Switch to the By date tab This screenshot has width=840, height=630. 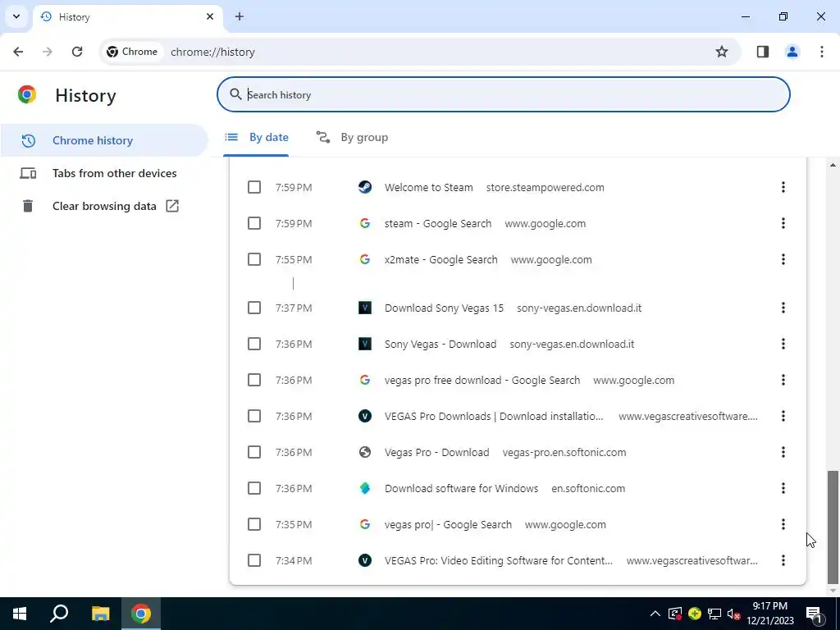coord(256,137)
